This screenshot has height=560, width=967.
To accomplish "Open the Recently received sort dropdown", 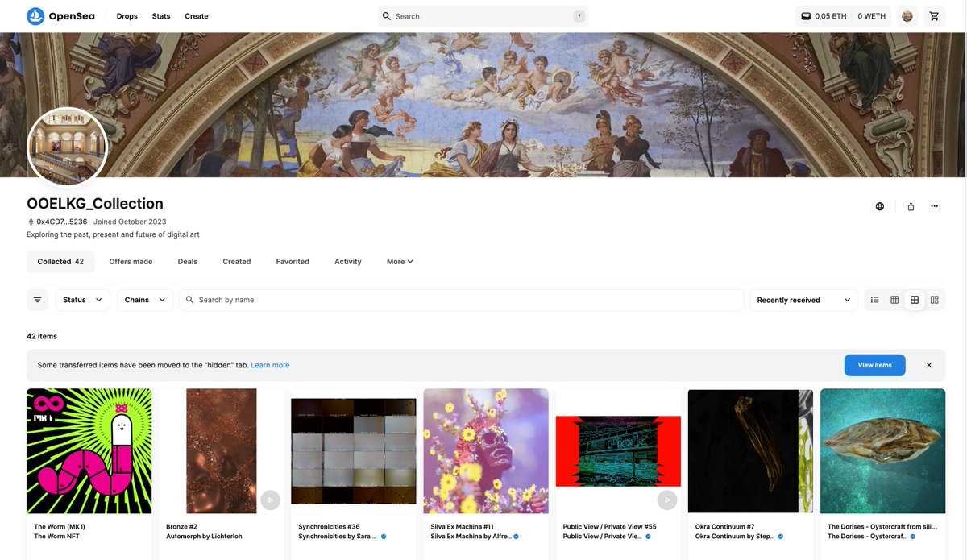I will 803,300.
